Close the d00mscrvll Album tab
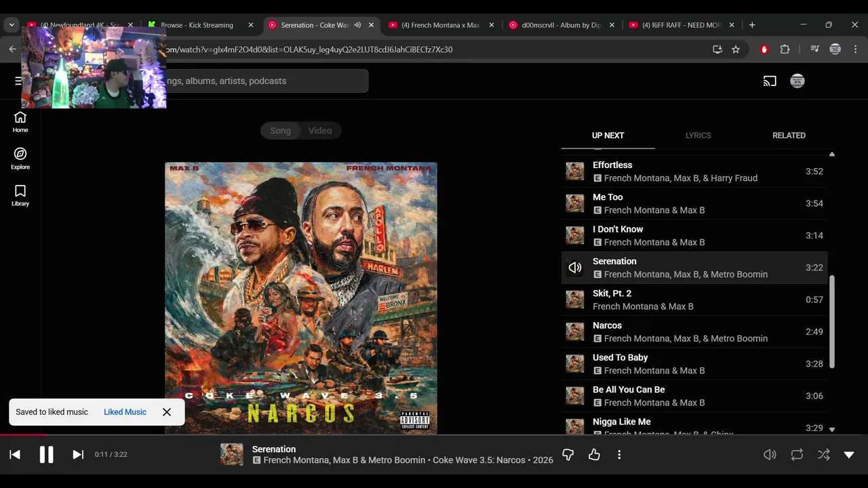 [x=612, y=25]
